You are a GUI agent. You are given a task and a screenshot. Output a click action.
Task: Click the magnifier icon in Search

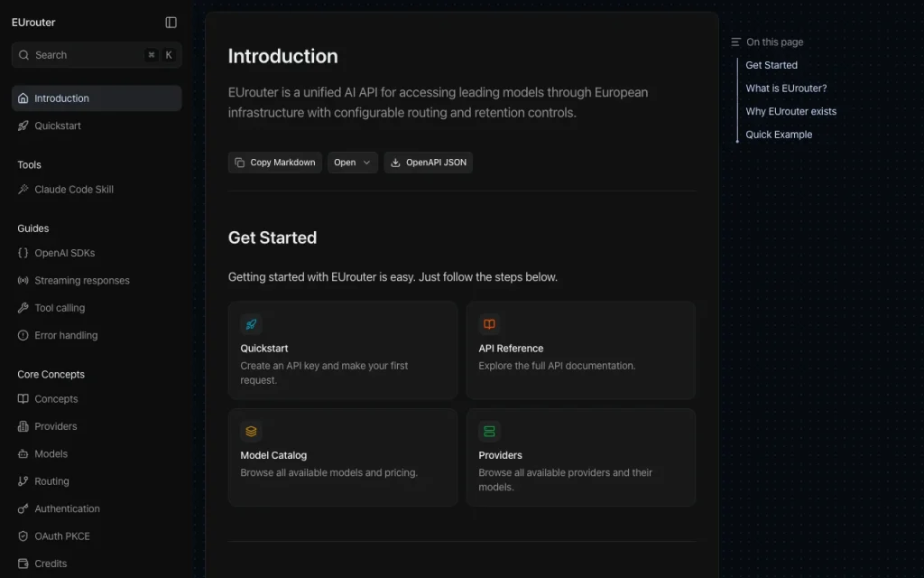click(23, 55)
